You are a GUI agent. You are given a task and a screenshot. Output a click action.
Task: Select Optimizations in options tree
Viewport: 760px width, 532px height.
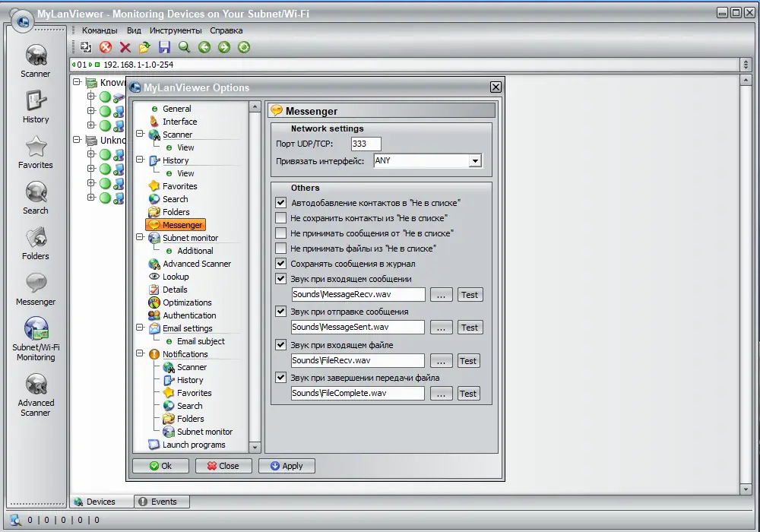pos(187,302)
